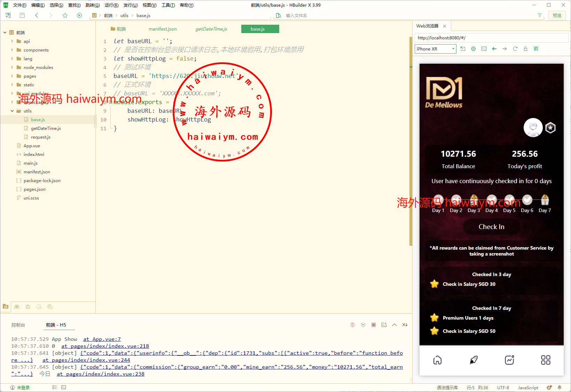
Task: Toggle the filter icon near preview button
Action: point(539,15)
